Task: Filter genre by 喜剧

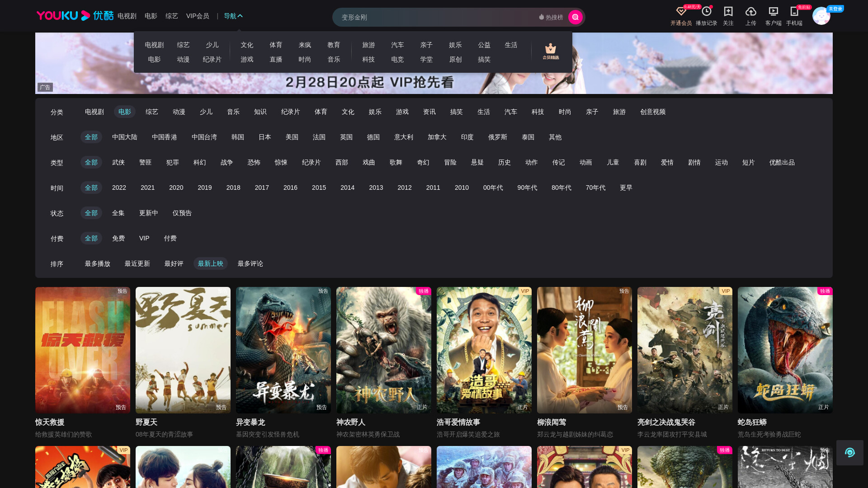Action: coord(640,162)
